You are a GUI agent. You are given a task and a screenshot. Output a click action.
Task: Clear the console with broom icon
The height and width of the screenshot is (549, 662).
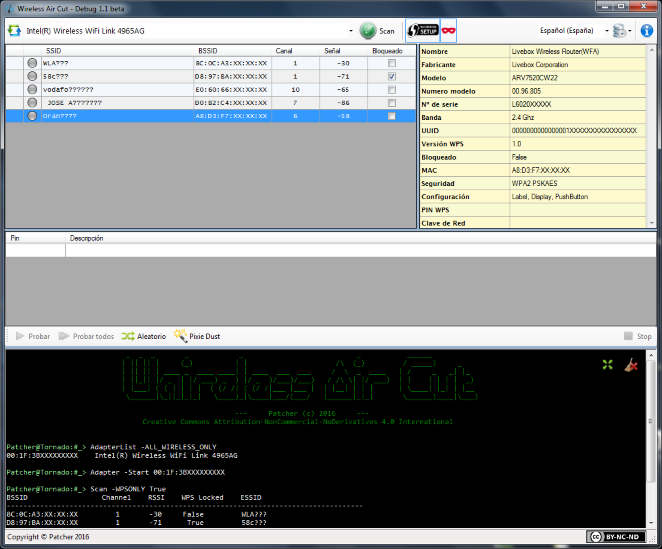tap(631, 366)
